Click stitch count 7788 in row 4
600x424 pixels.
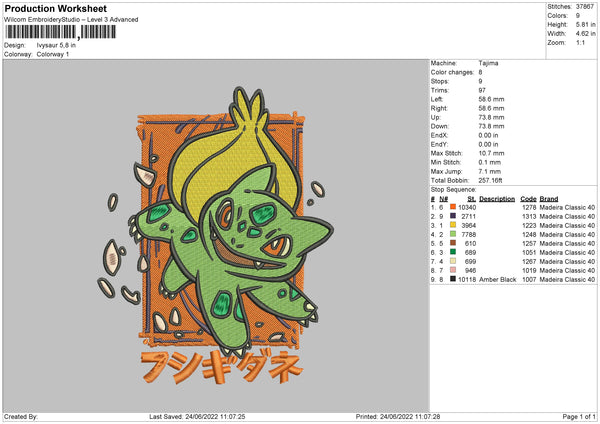pos(469,235)
